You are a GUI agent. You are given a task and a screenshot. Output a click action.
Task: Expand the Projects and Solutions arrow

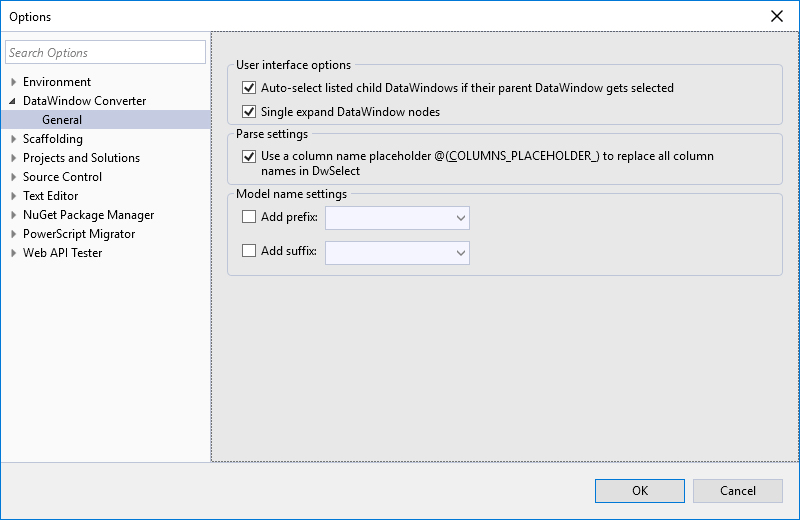[13, 158]
